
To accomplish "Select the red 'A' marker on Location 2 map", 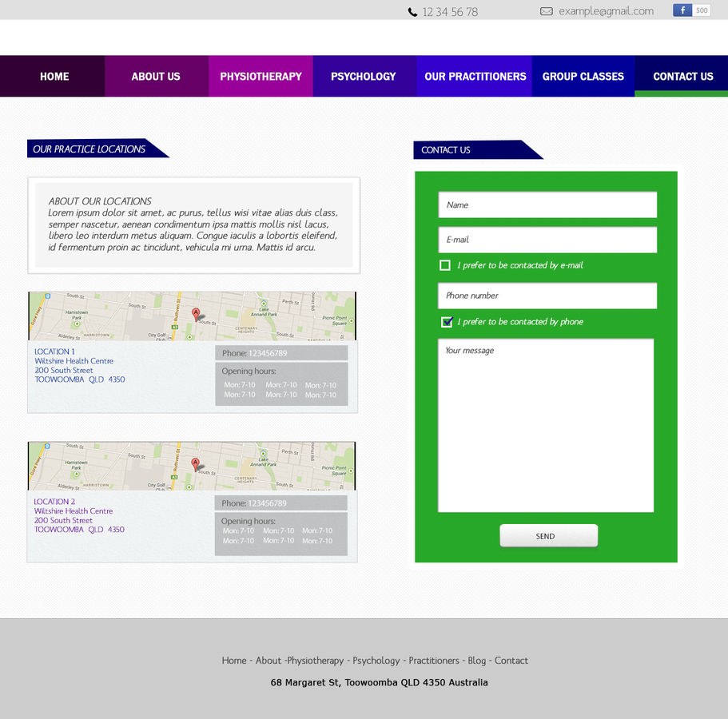I will [x=194, y=463].
